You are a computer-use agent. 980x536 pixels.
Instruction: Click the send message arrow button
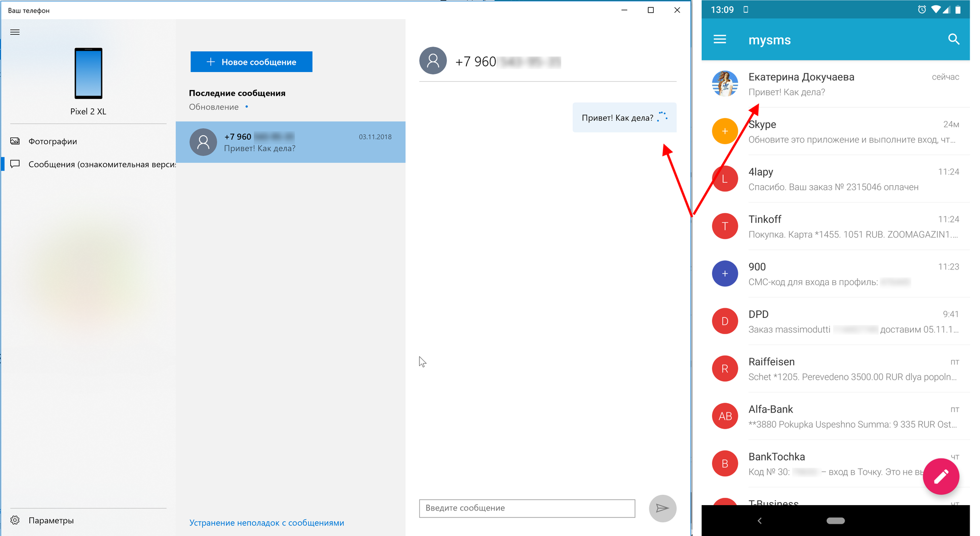(x=662, y=508)
